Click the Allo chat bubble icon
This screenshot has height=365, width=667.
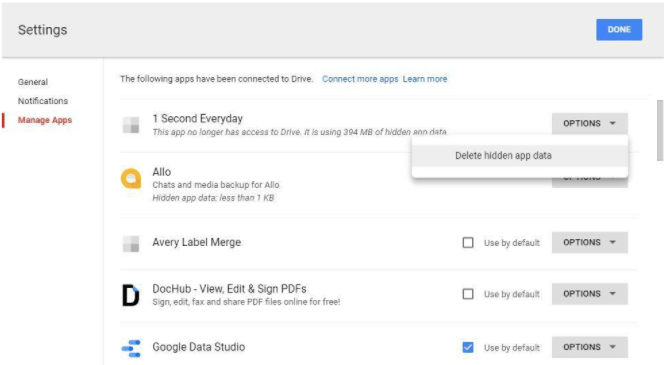point(131,178)
